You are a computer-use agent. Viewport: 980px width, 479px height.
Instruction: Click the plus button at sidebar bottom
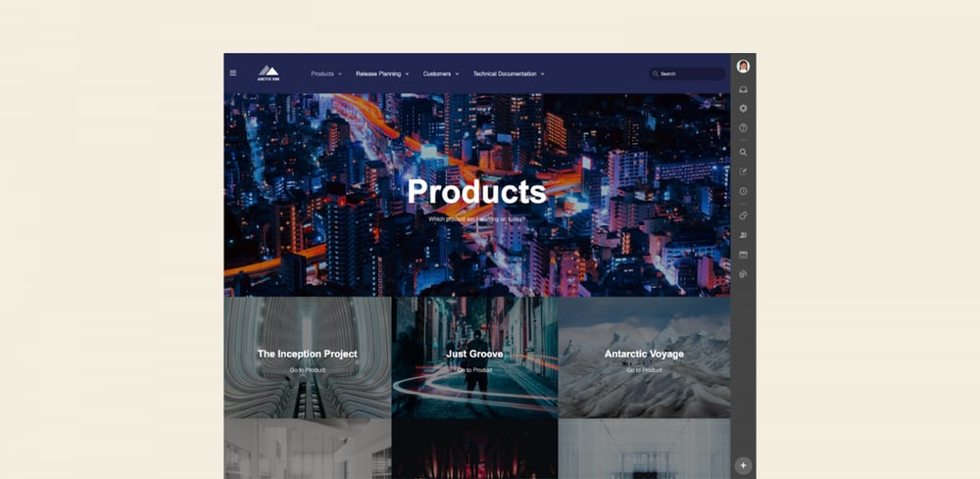743,465
